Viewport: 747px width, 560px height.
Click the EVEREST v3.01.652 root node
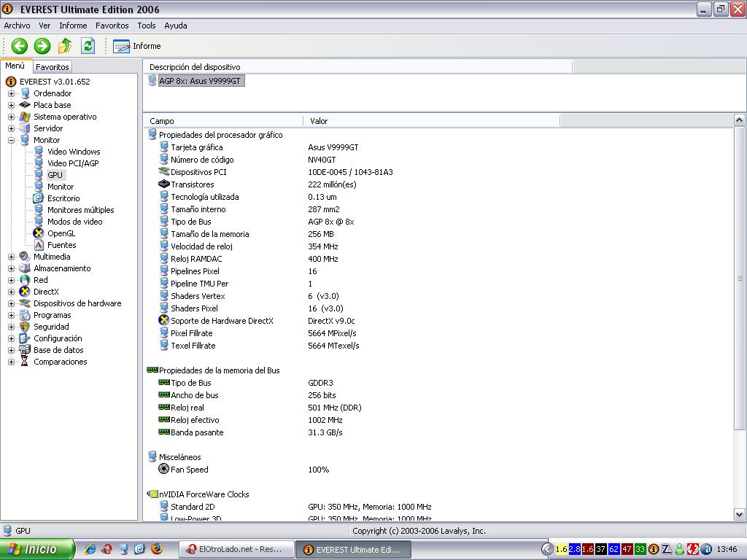(55, 82)
